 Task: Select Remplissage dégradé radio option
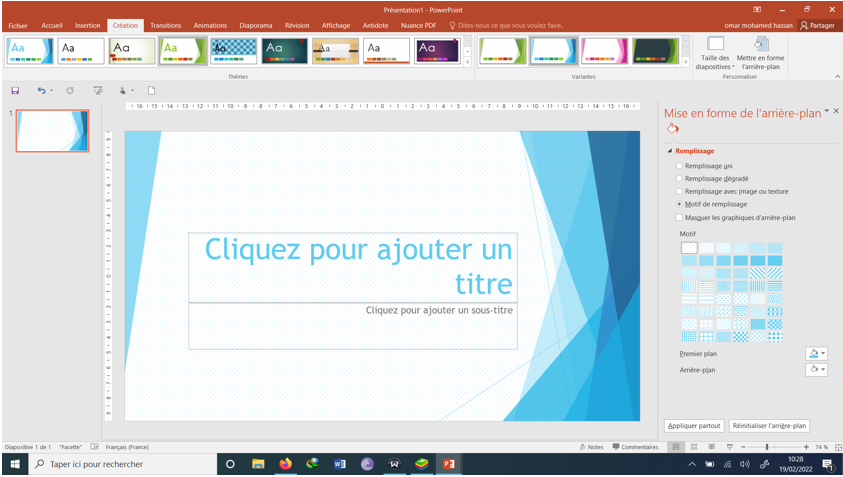(x=680, y=178)
